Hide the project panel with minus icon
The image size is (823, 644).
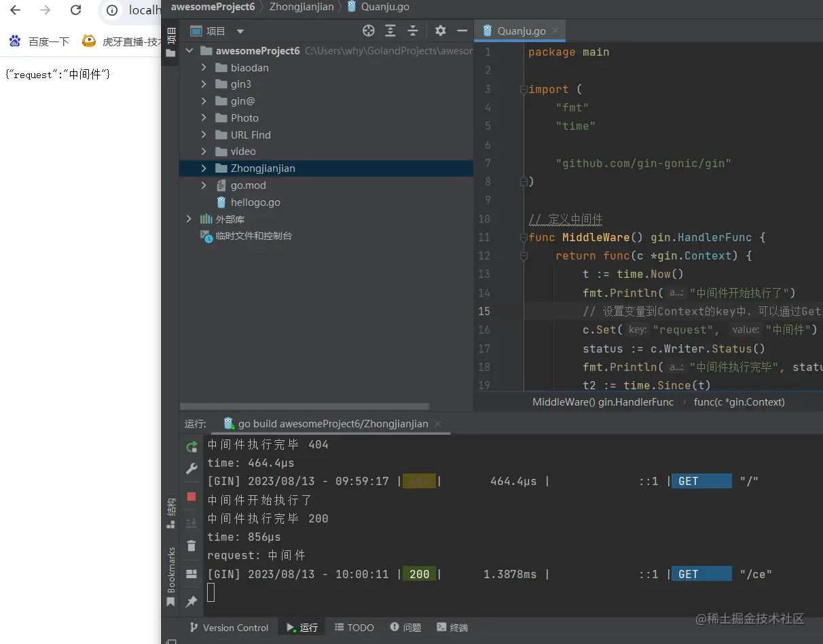click(x=462, y=31)
